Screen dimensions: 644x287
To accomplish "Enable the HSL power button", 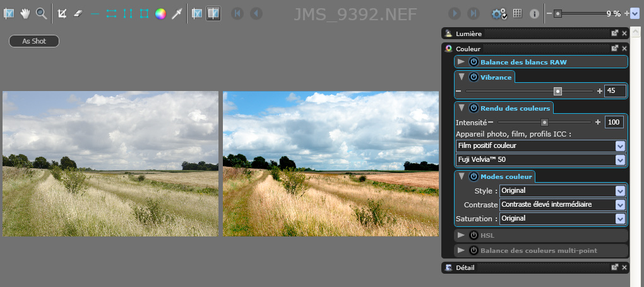I will point(474,235).
